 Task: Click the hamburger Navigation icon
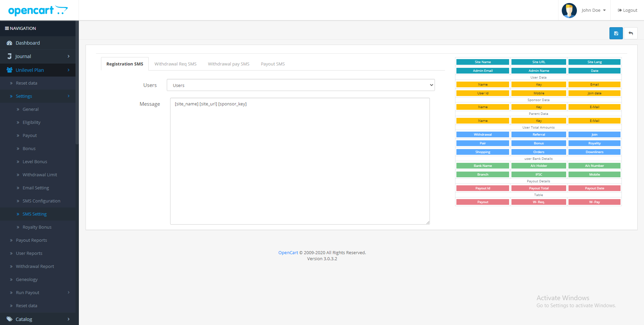pyautogui.click(x=7, y=29)
